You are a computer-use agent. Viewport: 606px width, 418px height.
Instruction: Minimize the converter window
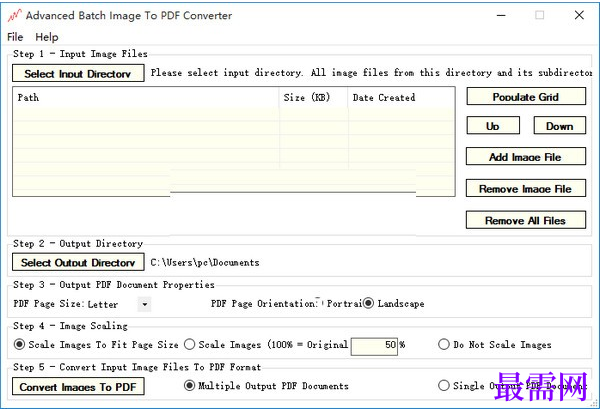click(x=501, y=15)
